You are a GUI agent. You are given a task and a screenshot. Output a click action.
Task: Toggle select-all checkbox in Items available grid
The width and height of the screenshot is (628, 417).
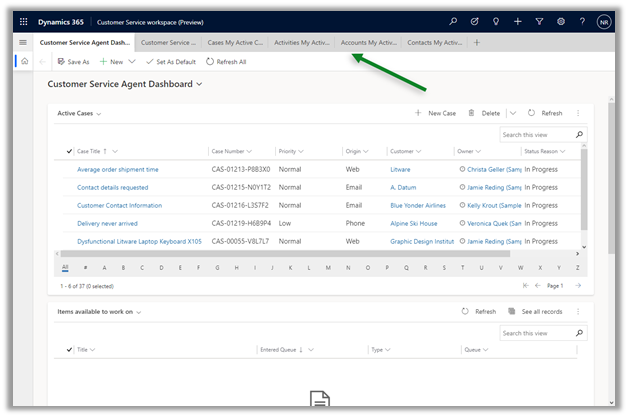click(69, 350)
